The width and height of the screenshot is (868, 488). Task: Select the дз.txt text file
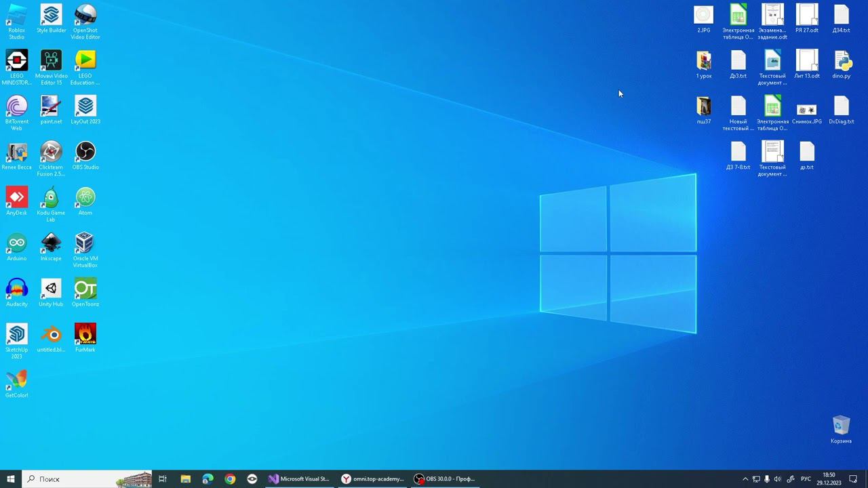(807, 155)
